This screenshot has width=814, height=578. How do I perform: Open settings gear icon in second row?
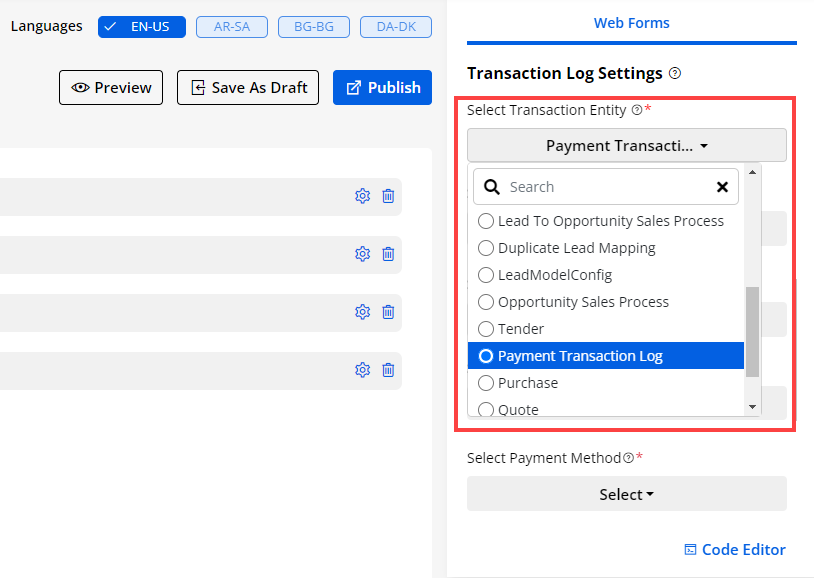[x=362, y=254]
